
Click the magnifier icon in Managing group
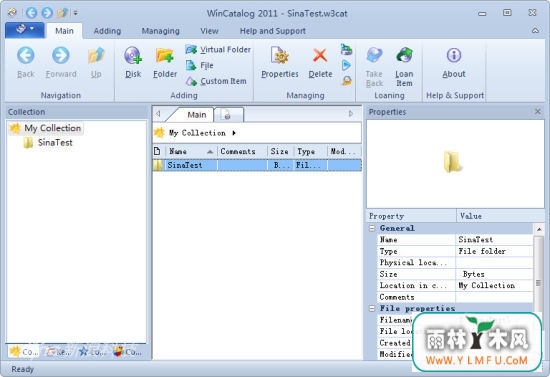(347, 81)
